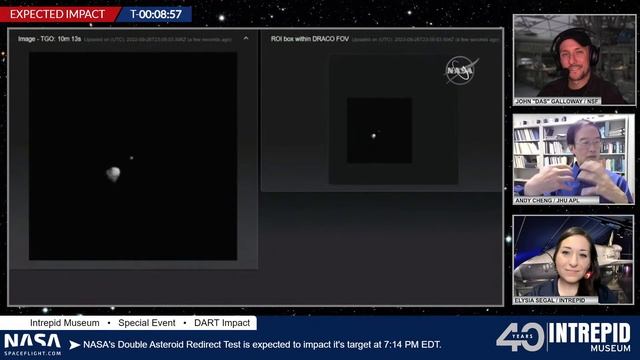Click the NASA meatball logo
This screenshot has height=360, width=640.
pos(462,70)
